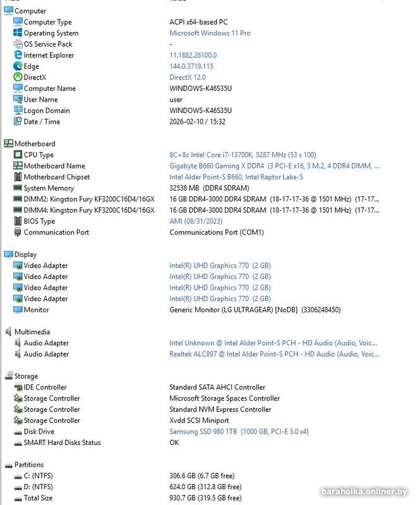Click the Storage section icon

pyautogui.click(x=8, y=376)
